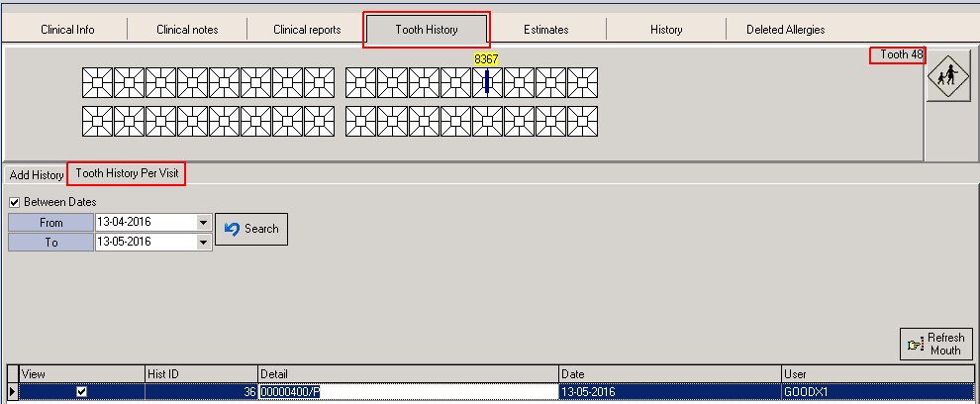
Task: Click the Tooth 48 label
Action: point(901,54)
